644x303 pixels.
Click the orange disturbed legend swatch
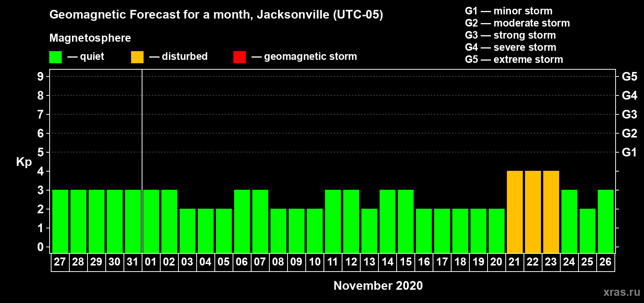click(137, 57)
